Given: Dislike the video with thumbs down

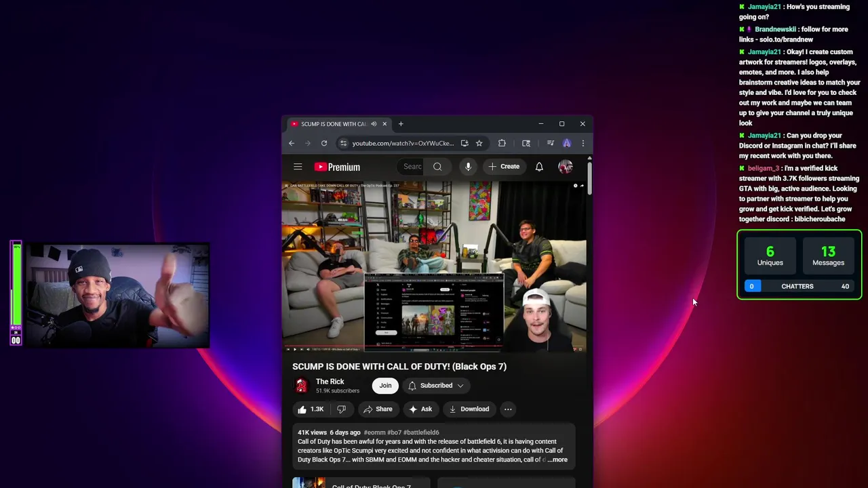Looking at the screenshot, I should pyautogui.click(x=342, y=409).
